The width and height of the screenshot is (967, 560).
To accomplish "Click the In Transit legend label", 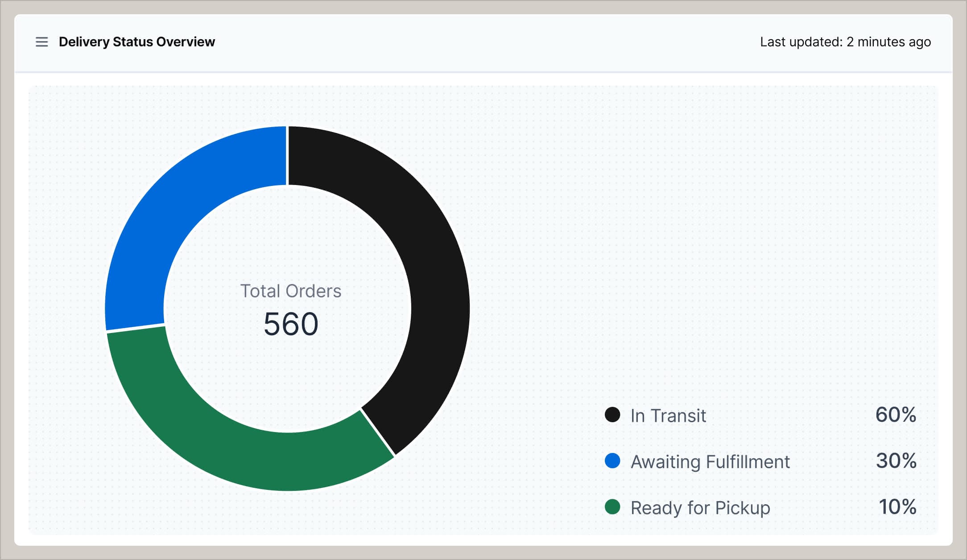I will click(668, 416).
